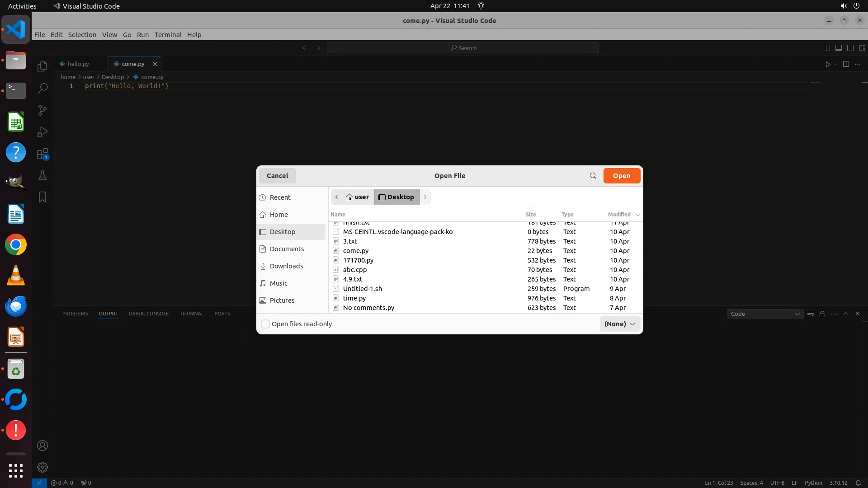Open the Testing flask icon
Viewport: 868px width, 488px height.
pyautogui.click(x=42, y=176)
